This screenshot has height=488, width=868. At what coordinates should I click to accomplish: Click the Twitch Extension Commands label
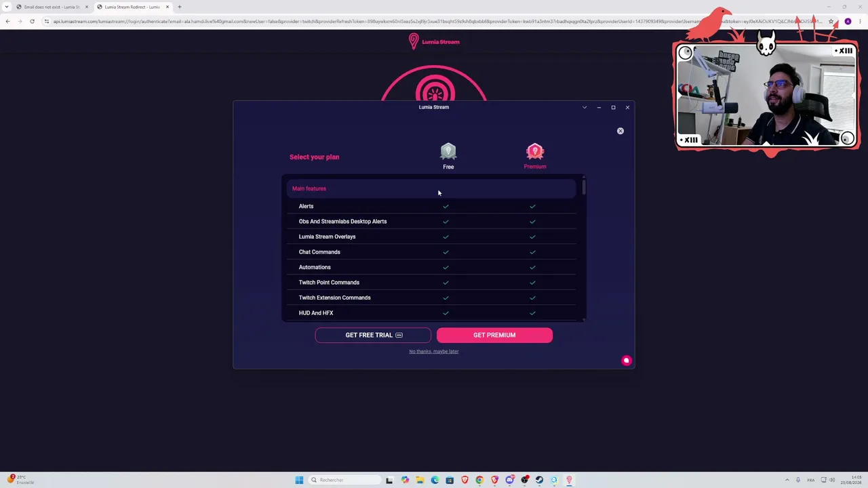coord(334,298)
